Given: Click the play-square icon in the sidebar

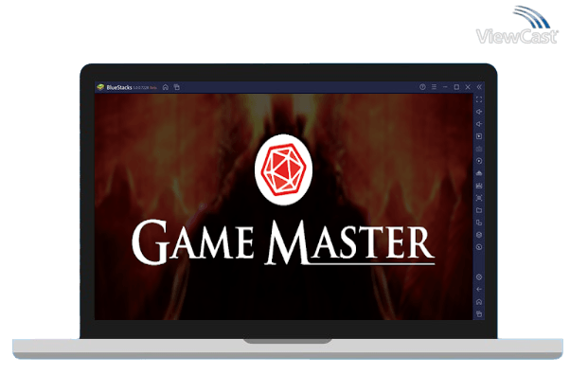Looking at the screenshot, I should (x=479, y=136).
